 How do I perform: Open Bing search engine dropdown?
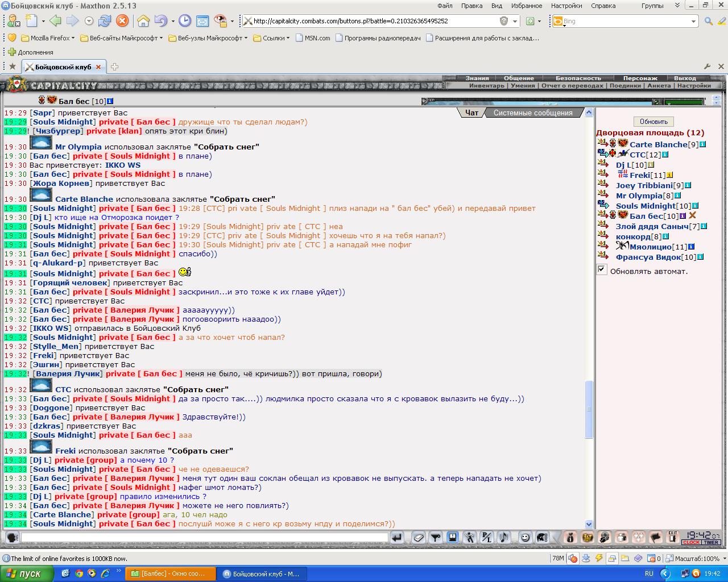coord(693,21)
